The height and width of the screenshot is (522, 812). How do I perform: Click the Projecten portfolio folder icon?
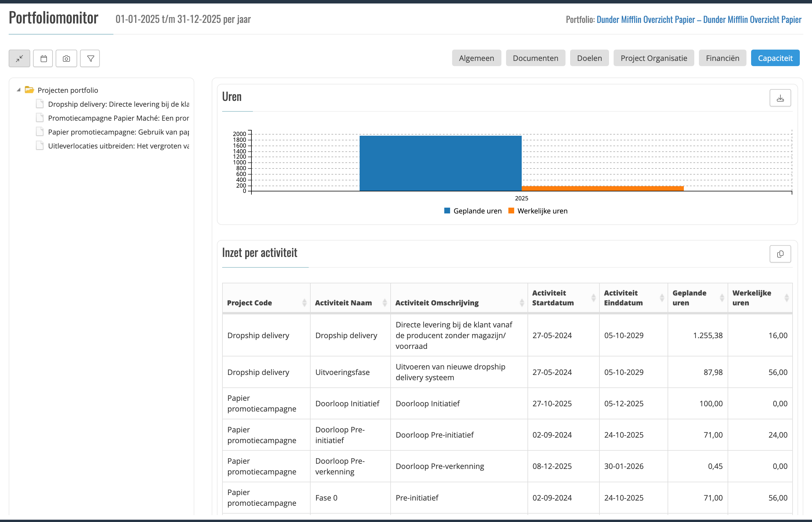click(30, 90)
